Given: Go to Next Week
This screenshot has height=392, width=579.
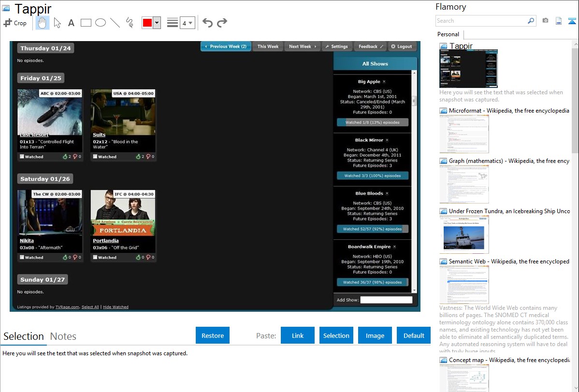Looking at the screenshot, I should pyautogui.click(x=303, y=46).
